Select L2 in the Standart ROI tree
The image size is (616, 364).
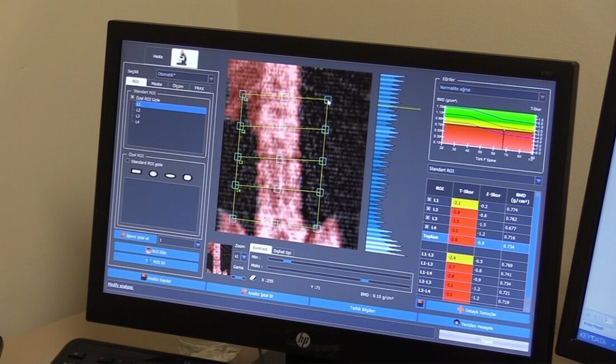(138, 110)
